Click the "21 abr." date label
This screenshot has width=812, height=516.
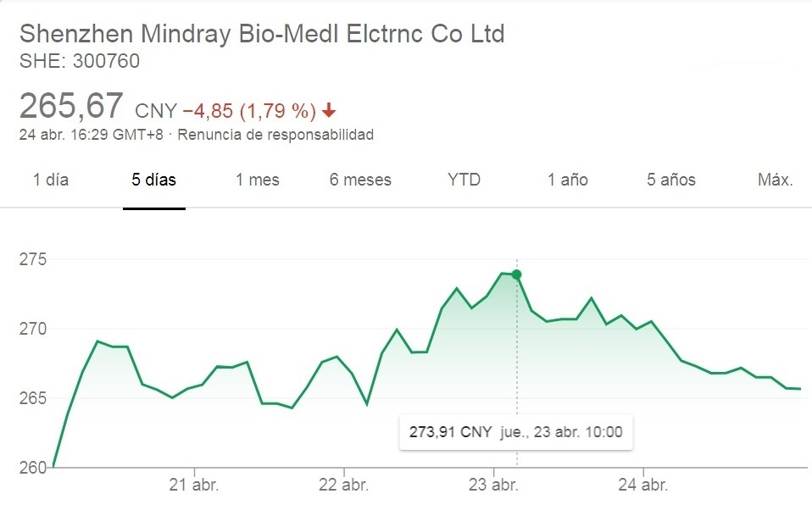click(x=195, y=485)
